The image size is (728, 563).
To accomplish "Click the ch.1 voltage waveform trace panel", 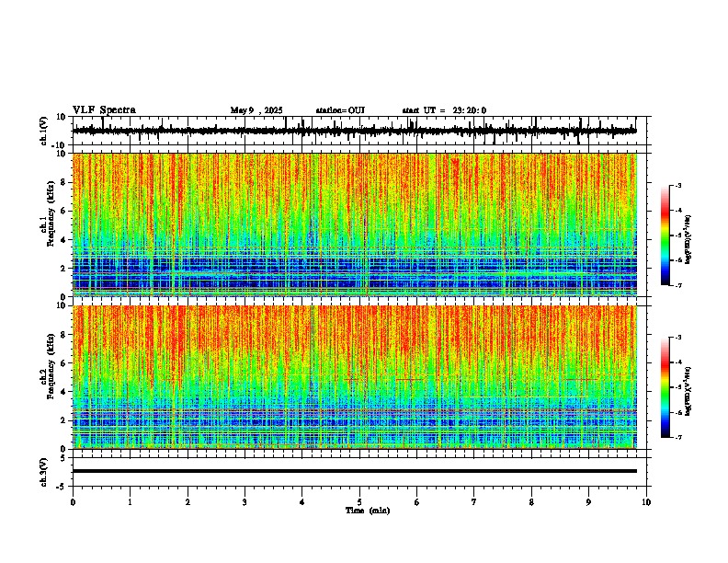I will coord(361,131).
